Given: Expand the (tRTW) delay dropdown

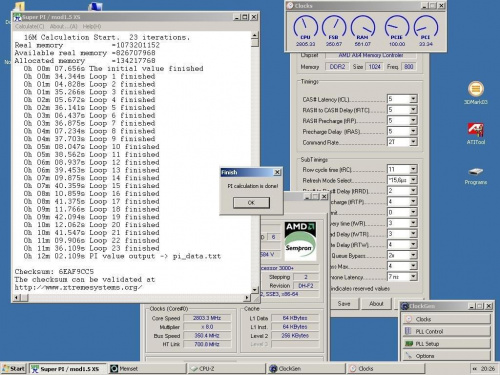Looking at the screenshot, I should 413,244.
